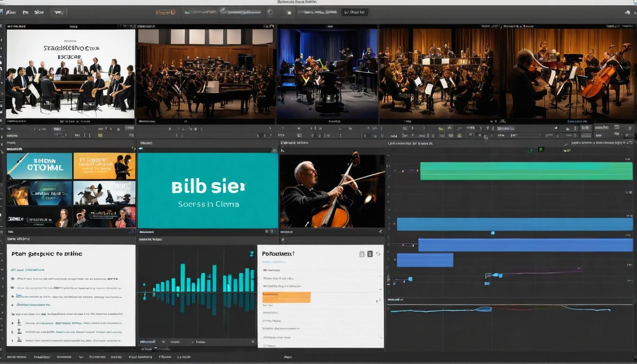This screenshot has width=637, height=364.
Task: Pick the red-toned thumbnail in the media grid
Action: coord(104,217)
